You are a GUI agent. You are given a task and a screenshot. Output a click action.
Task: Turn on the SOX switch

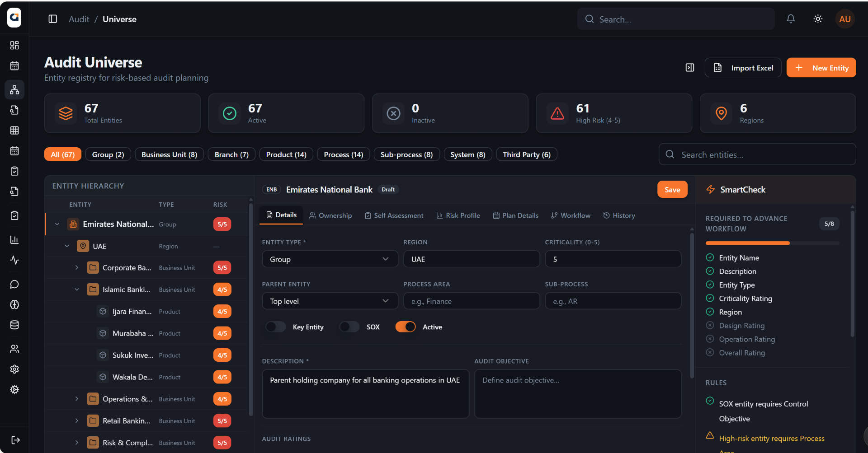[349, 327]
